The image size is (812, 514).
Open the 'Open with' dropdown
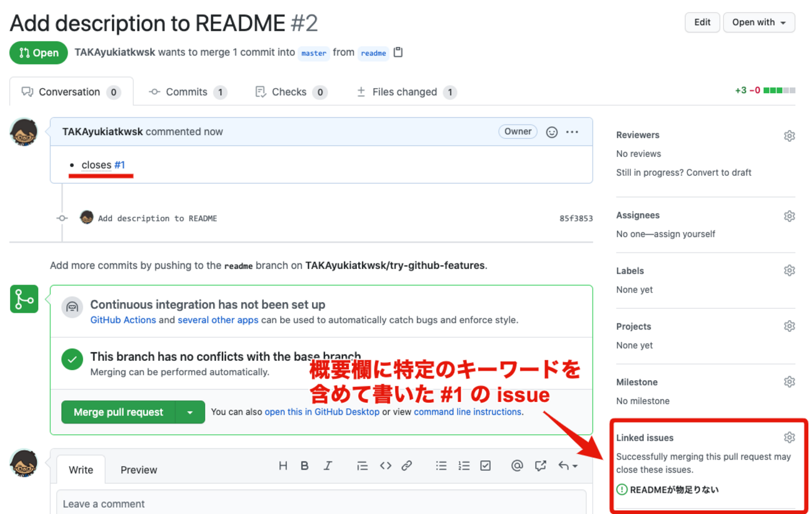click(759, 23)
